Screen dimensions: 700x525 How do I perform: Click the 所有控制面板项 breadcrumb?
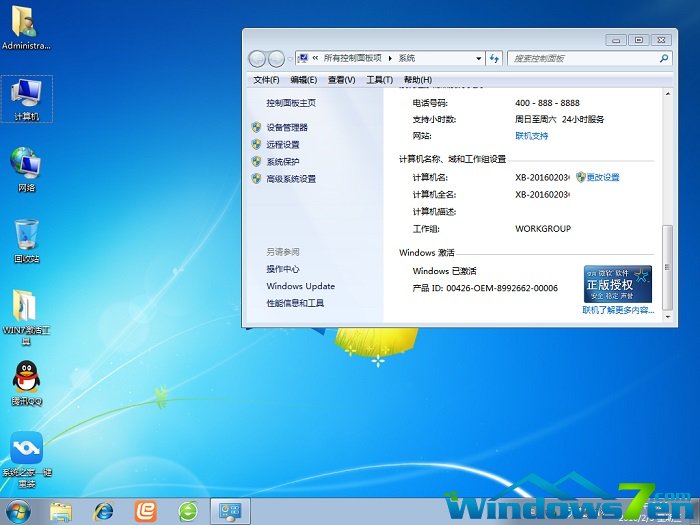353,58
